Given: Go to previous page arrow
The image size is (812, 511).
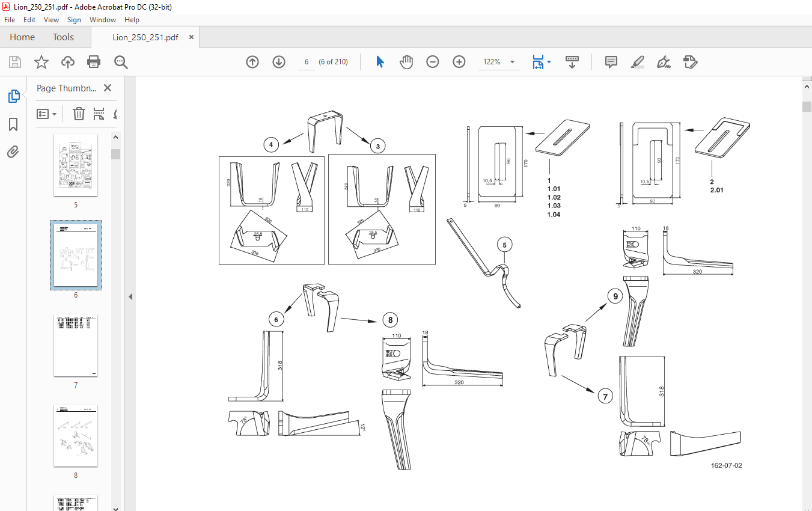Looking at the screenshot, I should coord(252,62).
